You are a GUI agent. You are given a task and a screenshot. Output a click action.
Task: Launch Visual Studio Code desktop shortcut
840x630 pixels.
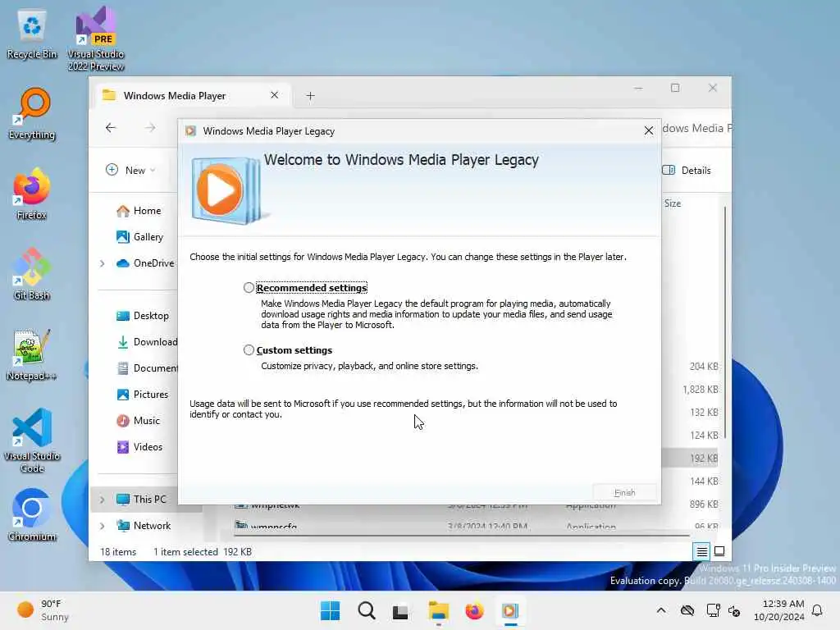(32, 441)
